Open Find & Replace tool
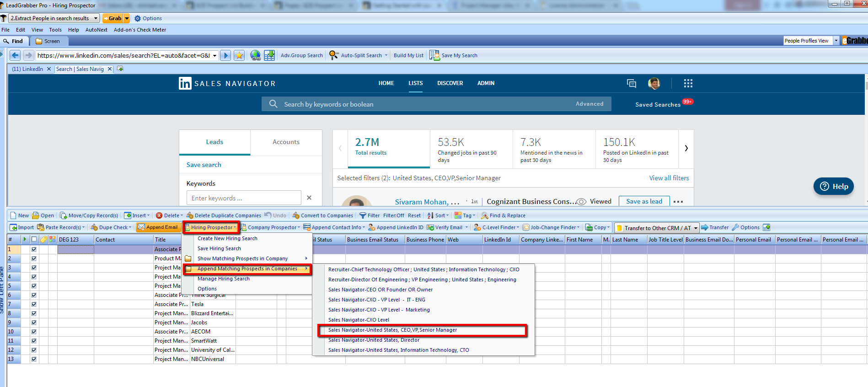 [503, 215]
